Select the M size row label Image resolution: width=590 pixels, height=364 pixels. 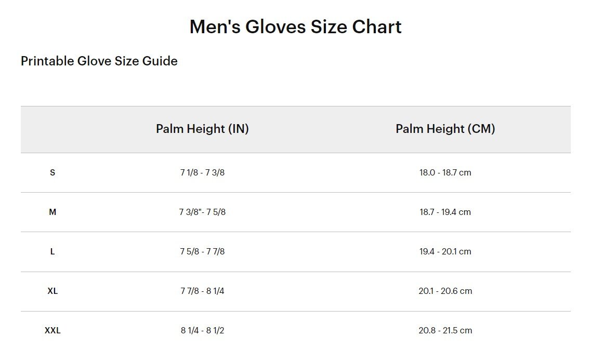coord(53,212)
